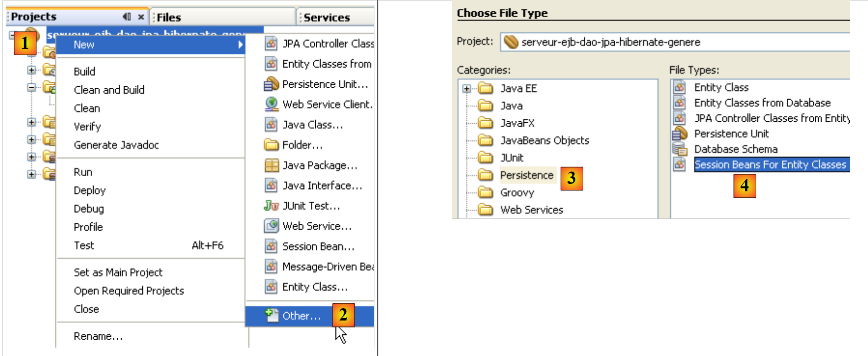This screenshot has height=356, width=868.
Task: Select Session Beans For Entity Classes
Action: point(770,165)
